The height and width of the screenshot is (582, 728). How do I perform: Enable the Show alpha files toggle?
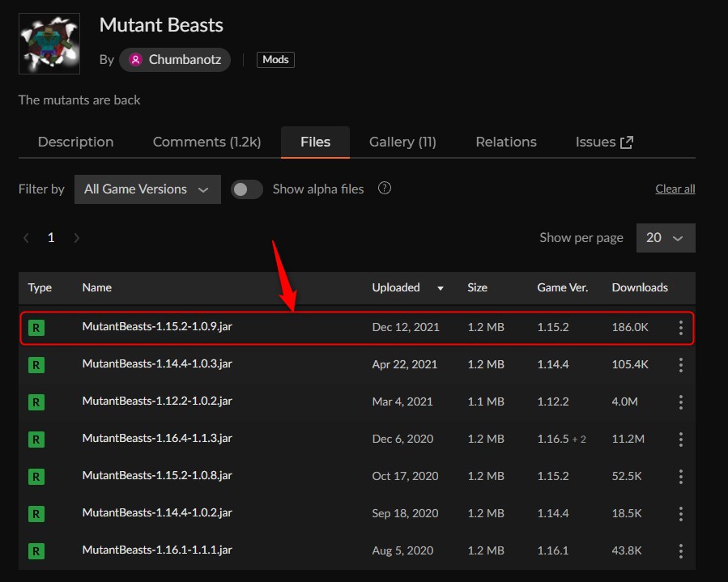coord(247,189)
